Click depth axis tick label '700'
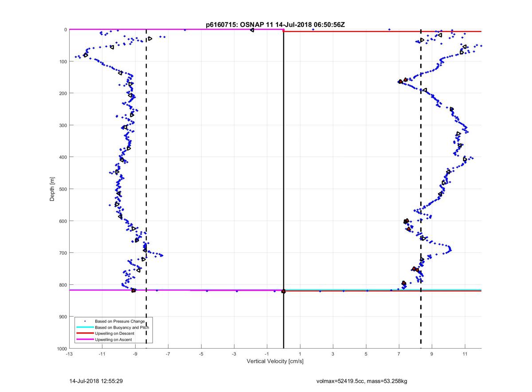 click(63, 253)
